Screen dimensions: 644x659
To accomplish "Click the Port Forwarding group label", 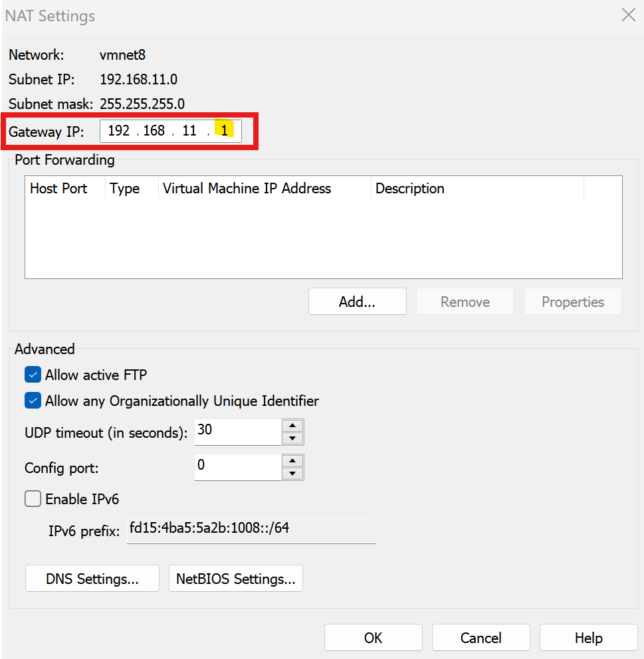I will (64, 159).
